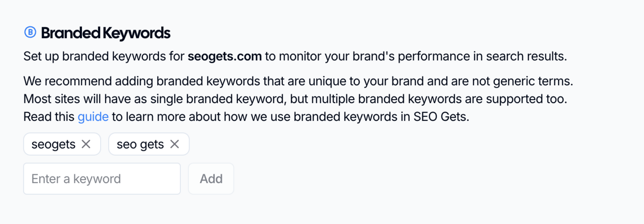Click the "We recommend adding" sentence start
644x224 pixels.
point(67,81)
